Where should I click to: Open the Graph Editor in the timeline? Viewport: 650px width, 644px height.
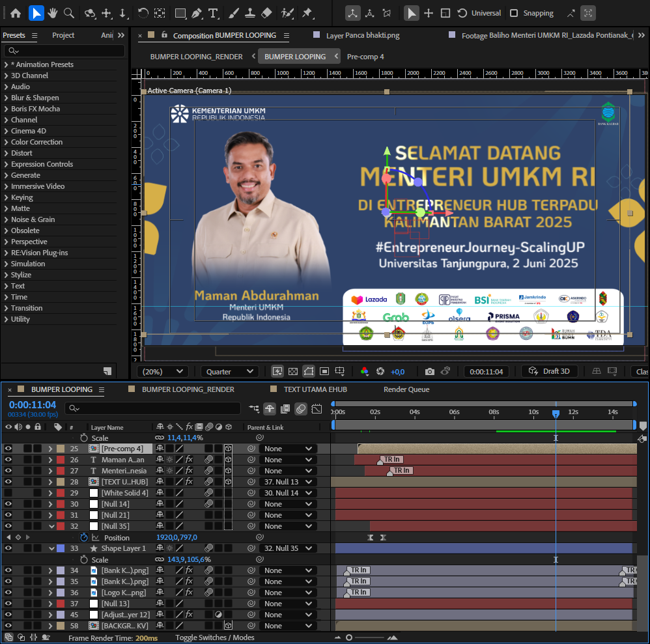317,409
